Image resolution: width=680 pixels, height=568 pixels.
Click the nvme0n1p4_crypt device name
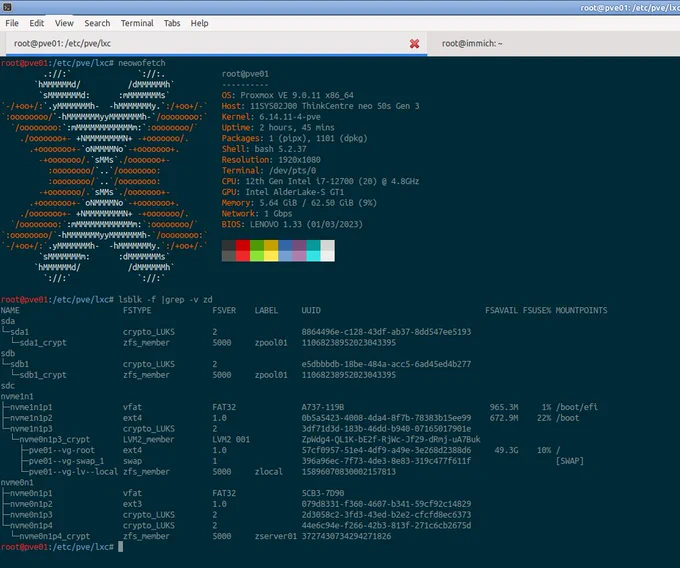pos(55,536)
